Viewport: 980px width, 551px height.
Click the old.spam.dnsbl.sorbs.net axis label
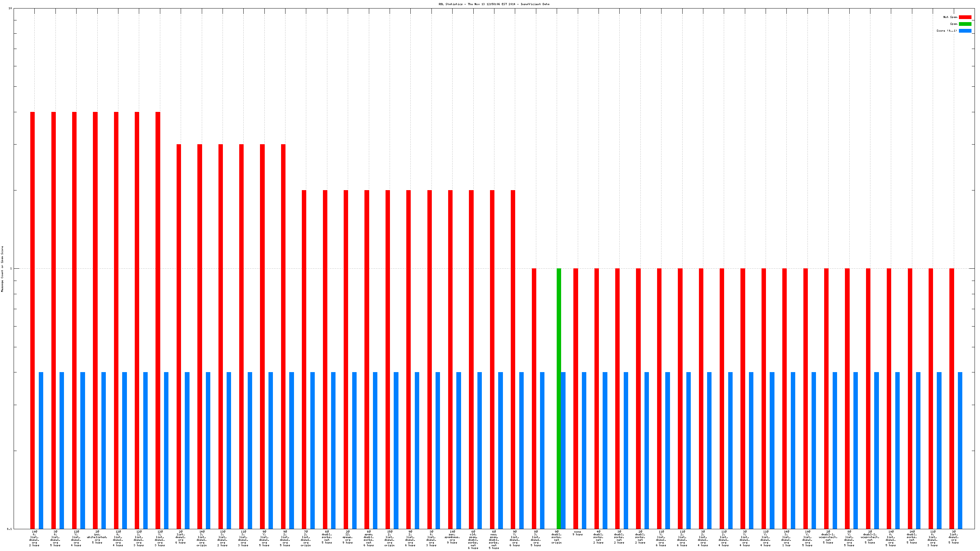point(473,539)
